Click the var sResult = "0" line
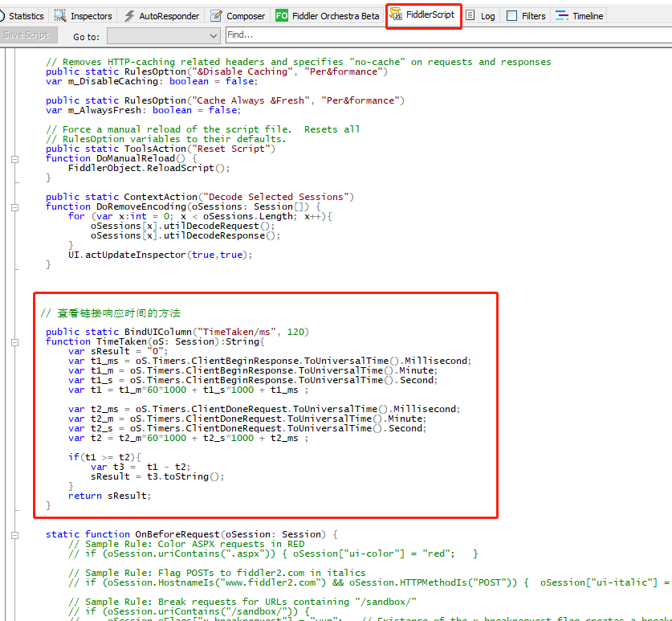The width and height of the screenshot is (672, 621). [x=118, y=351]
